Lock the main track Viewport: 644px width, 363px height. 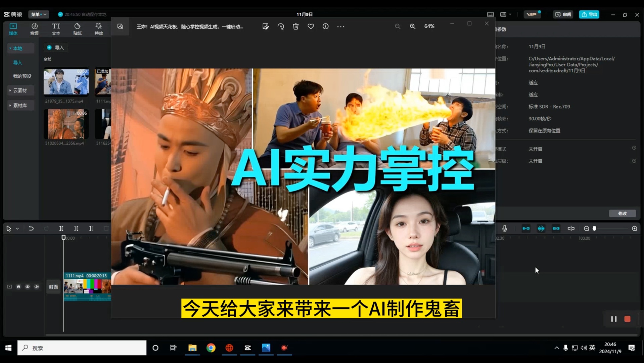tap(18, 287)
